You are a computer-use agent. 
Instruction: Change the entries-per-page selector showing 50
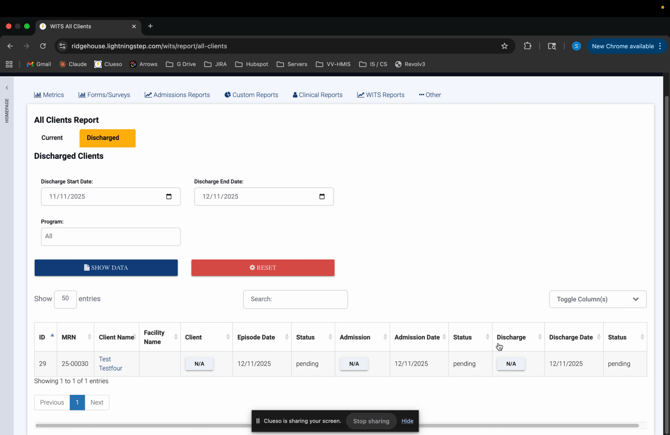coord(65,298)
